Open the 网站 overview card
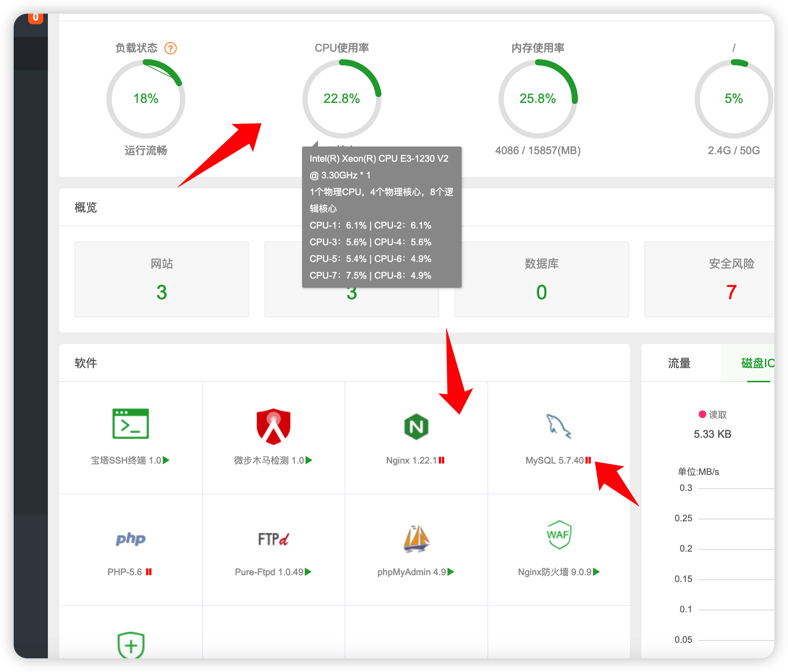The image size is (788, 672). [x=161, y=279]
